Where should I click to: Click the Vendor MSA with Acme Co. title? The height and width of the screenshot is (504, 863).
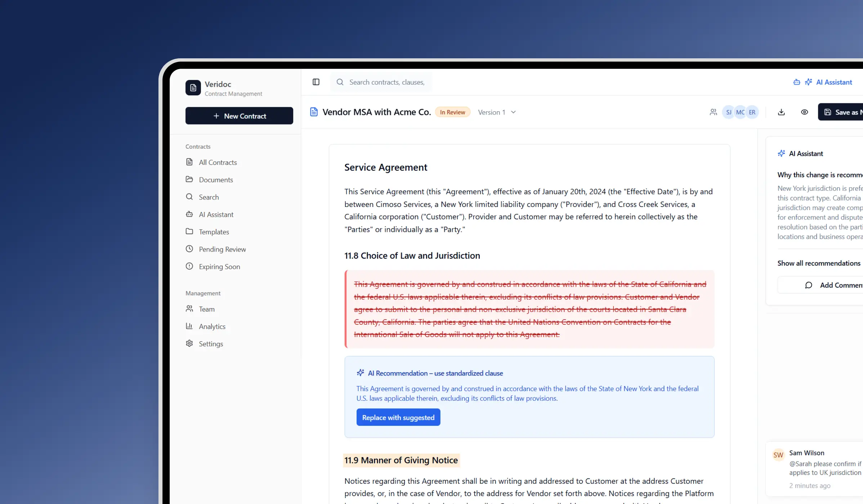tap(377, 112)
